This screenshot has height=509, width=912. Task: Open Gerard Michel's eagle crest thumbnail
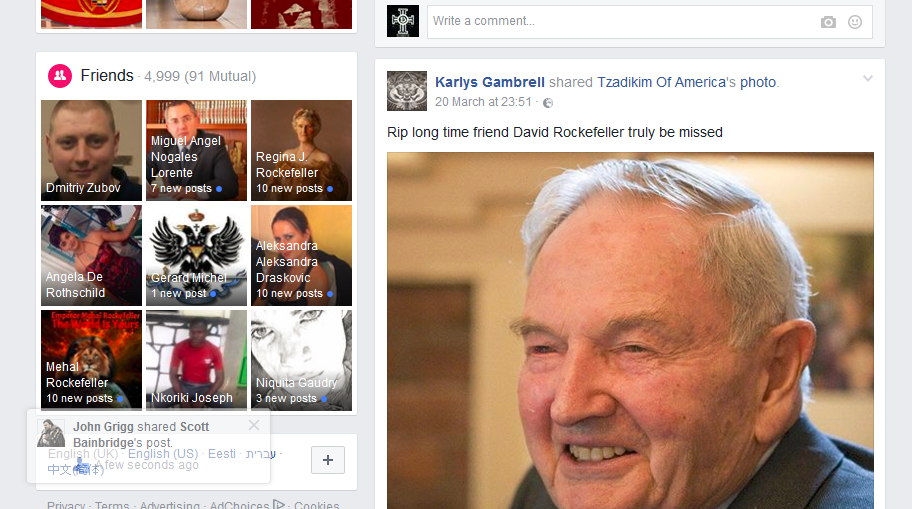pos(197,255)
